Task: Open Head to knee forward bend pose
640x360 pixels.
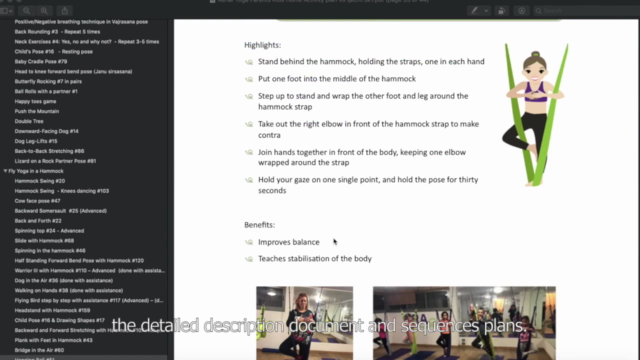Action: [73, 71]
